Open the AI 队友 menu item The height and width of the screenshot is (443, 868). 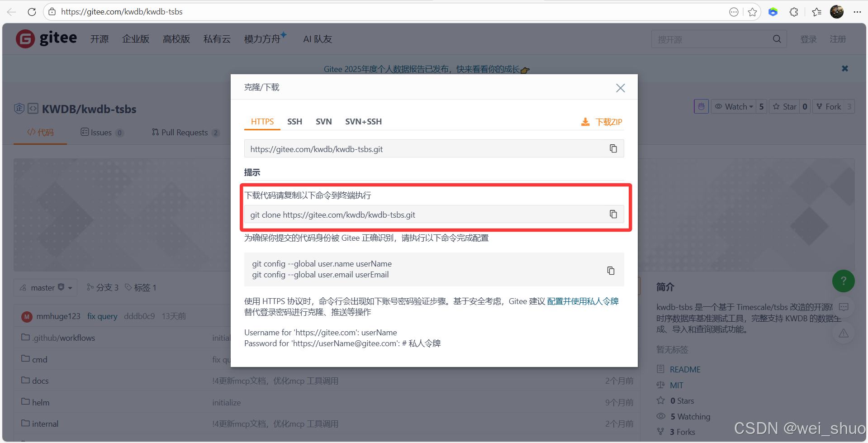pyautogui.click(x=318, y=39)
